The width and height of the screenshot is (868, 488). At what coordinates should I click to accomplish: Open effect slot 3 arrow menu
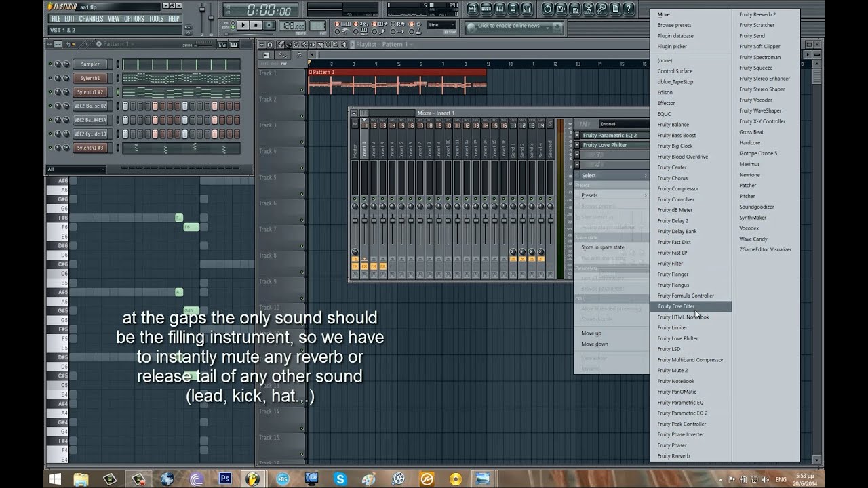pyautogui.click(x=577, y=155)
